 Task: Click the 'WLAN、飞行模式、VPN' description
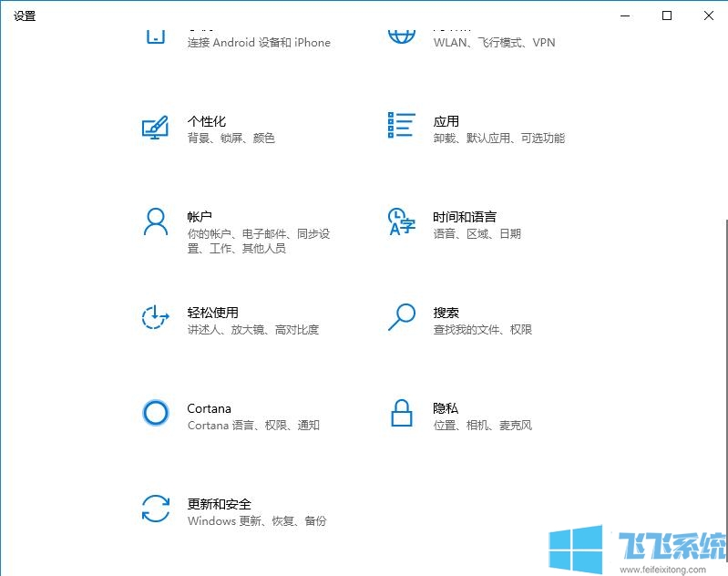494,43
